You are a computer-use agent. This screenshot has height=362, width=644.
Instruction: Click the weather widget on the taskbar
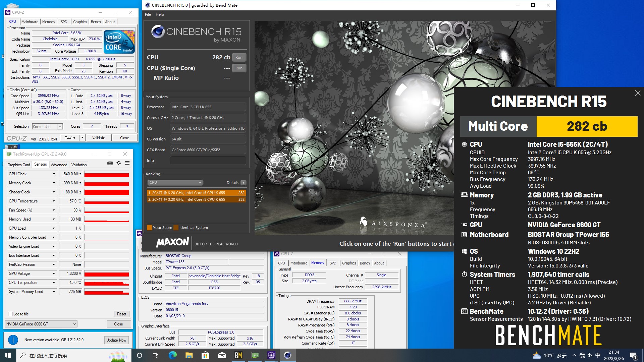(x=550, y=355)
